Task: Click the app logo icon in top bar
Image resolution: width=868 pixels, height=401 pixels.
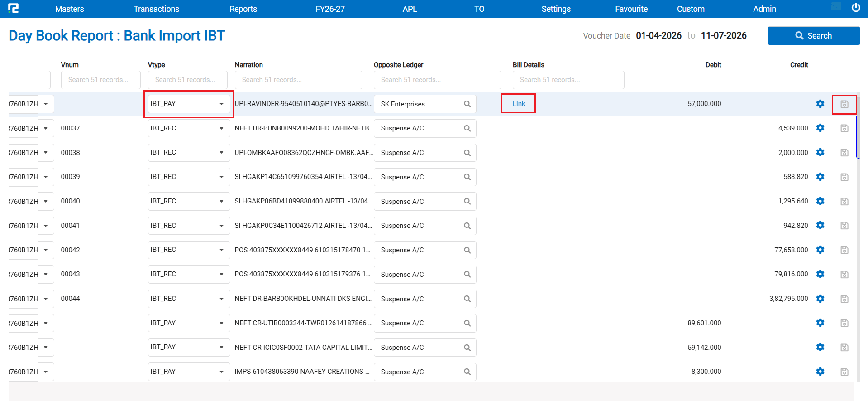Action: [x=14, y=8]
